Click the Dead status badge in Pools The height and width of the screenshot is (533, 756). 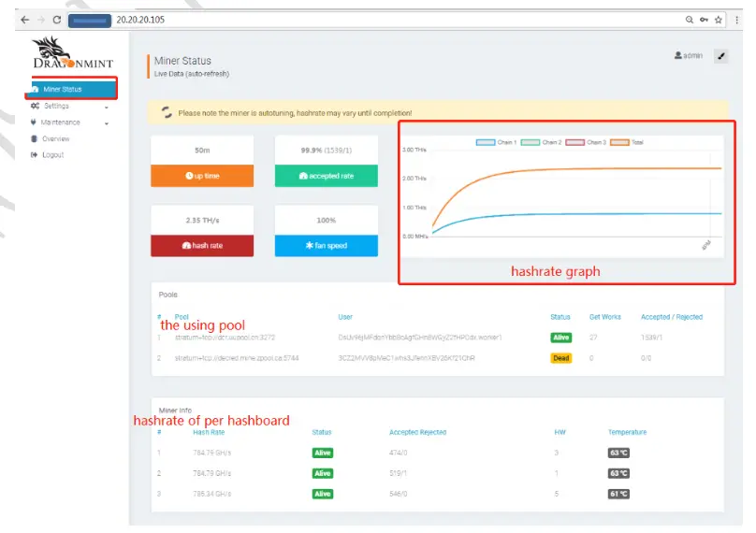coord(561,358)
